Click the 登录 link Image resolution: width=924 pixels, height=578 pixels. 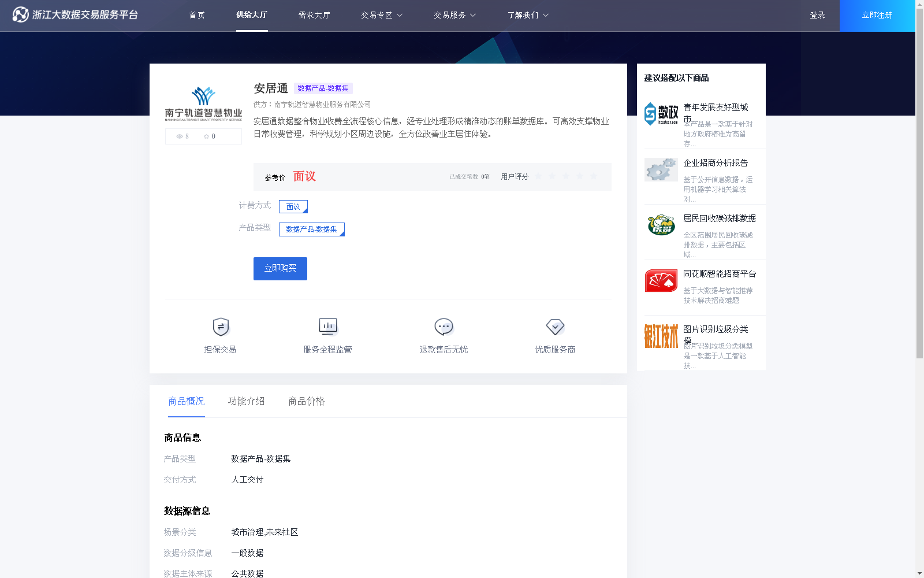tap(817, 16)
